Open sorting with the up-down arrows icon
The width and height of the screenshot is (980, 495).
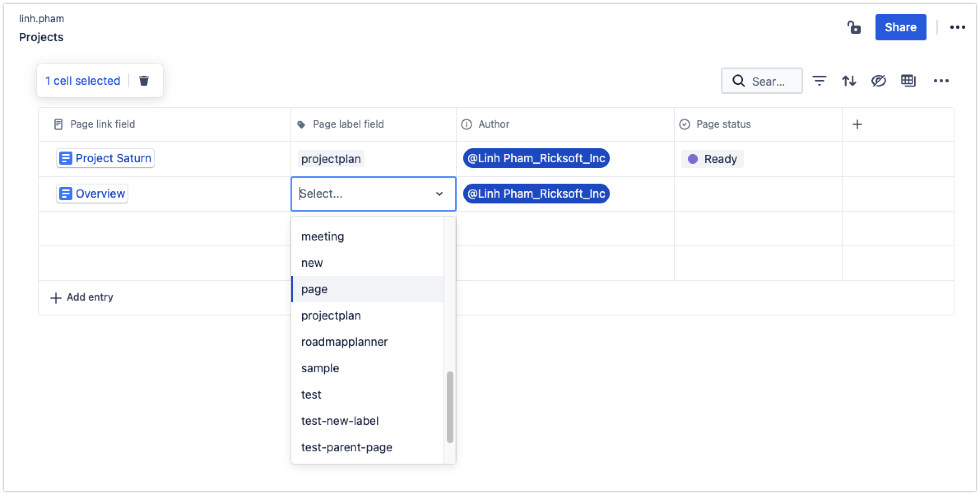[850, 81]
